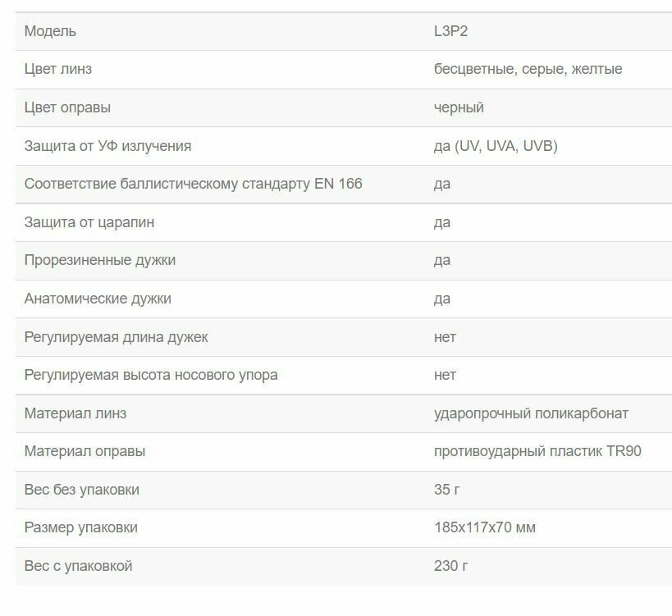Click the frame color value "черный"

click(x=459, y=107)
